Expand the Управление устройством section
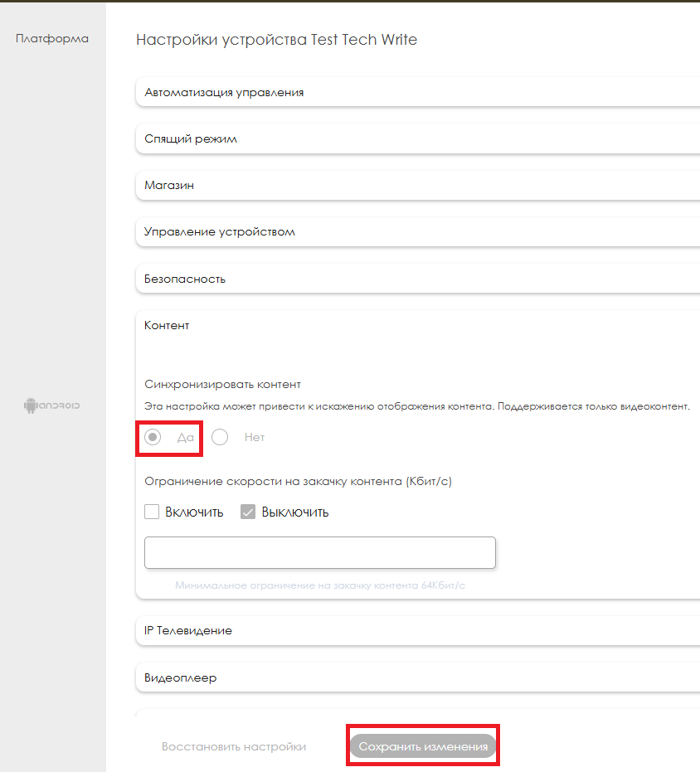700x772 pixels. click(220, 231)
